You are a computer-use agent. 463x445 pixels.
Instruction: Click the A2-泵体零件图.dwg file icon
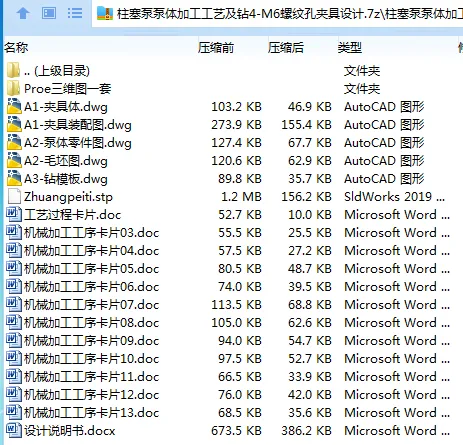[x=14, y=142]
